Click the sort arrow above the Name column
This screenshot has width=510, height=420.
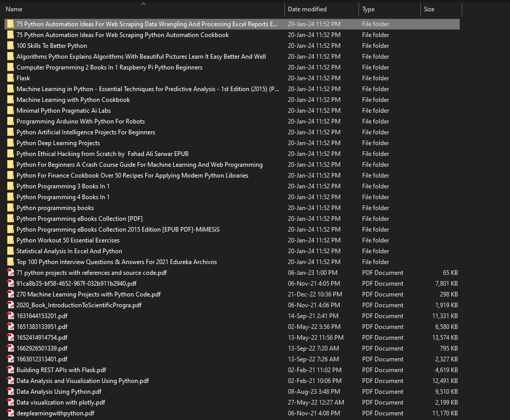tap(143, 4)
